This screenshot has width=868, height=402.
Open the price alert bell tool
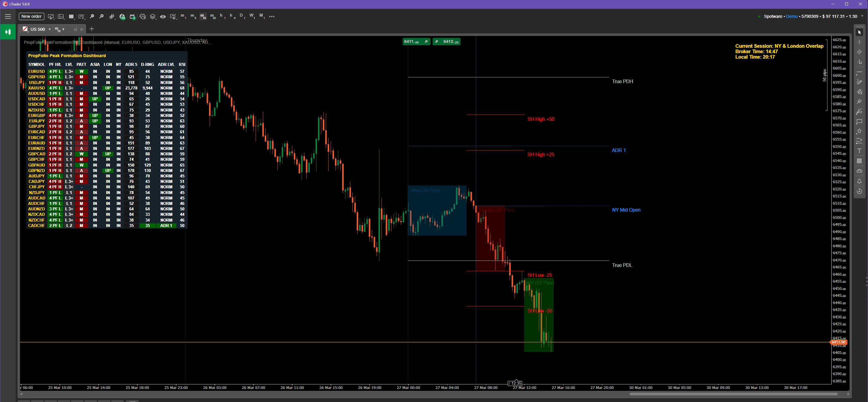[859, 181]
